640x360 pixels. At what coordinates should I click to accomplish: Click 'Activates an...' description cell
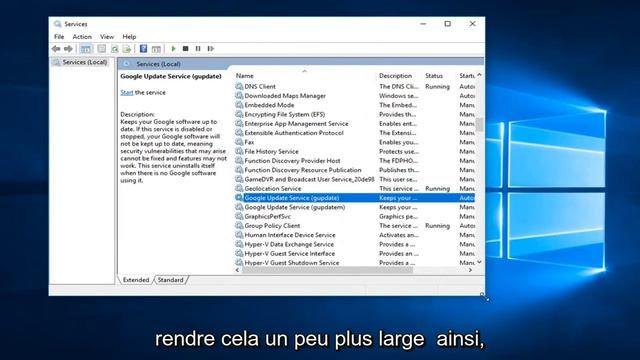pos(399,235)
